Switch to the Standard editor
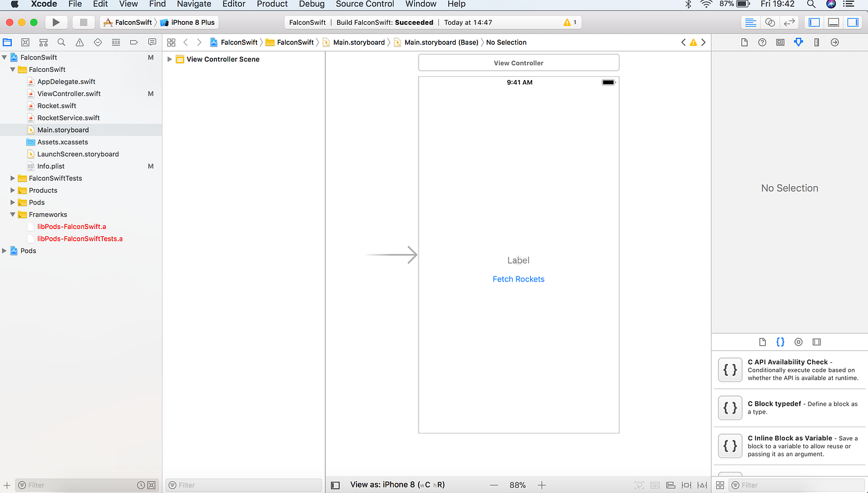 tap(751, 22)
